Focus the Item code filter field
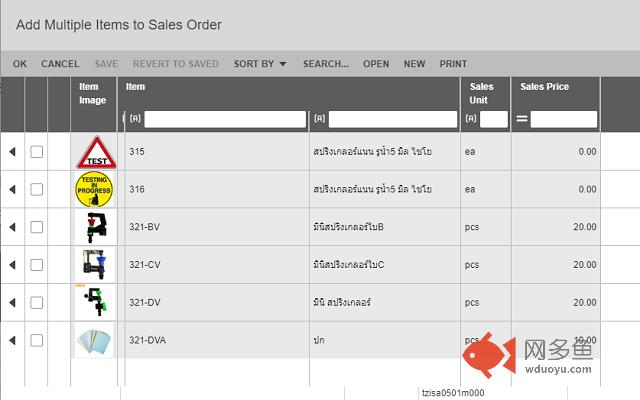Viewport: 640px width, 400px height. pyautogui.click(x=225, y=119)
